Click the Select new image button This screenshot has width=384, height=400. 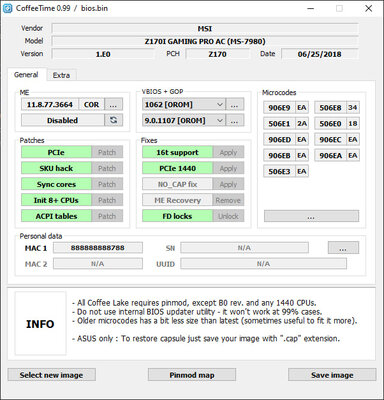pyautogui.click(x=51, y=375)
